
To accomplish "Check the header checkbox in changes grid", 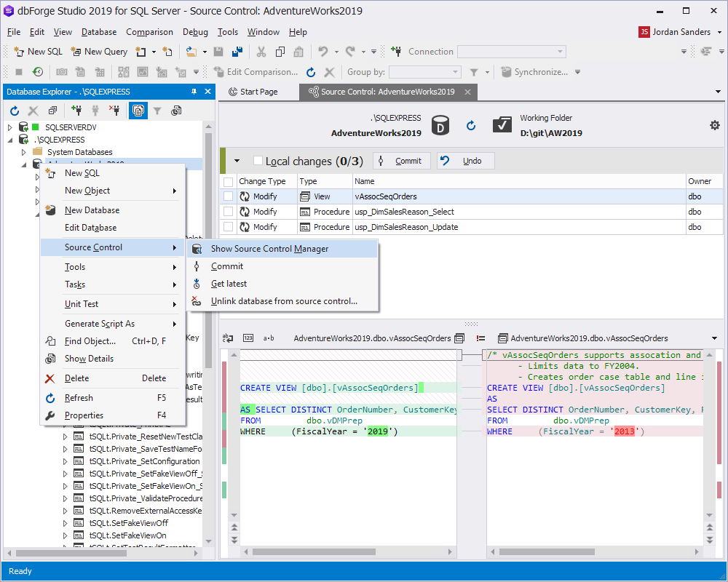I will [x=228, y=181].
